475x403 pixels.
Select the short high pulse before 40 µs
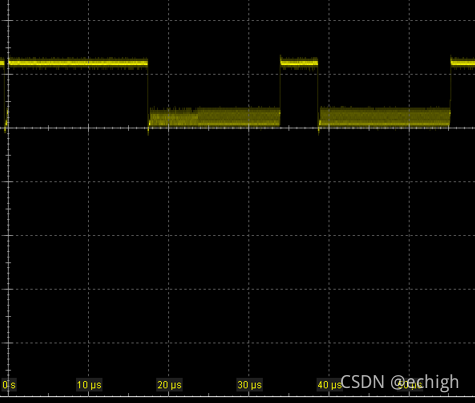pos(299,62)
